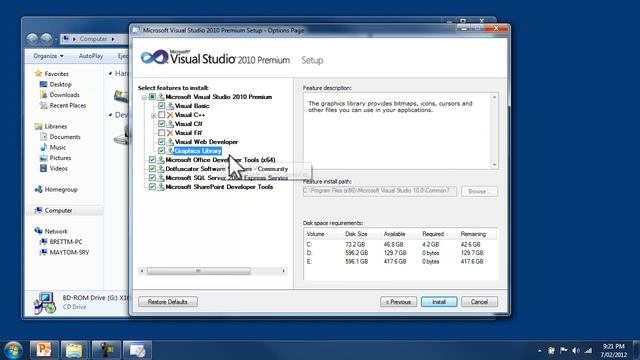Click the Back button in Explorer window
The height and width of the screenshot is (360, 640).
(x=32, y=39)
